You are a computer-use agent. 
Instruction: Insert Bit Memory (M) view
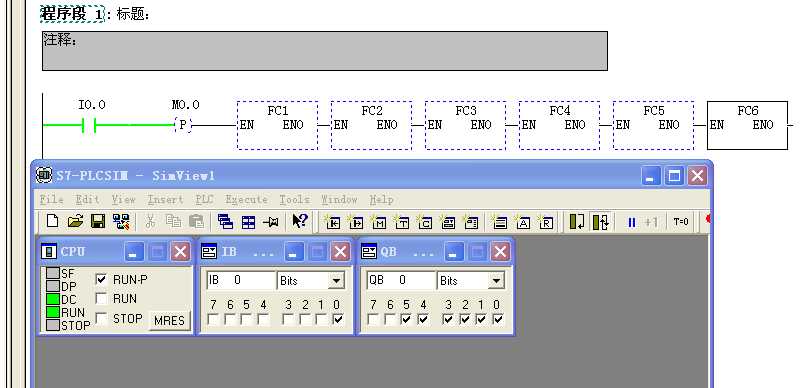coord(379,222)
